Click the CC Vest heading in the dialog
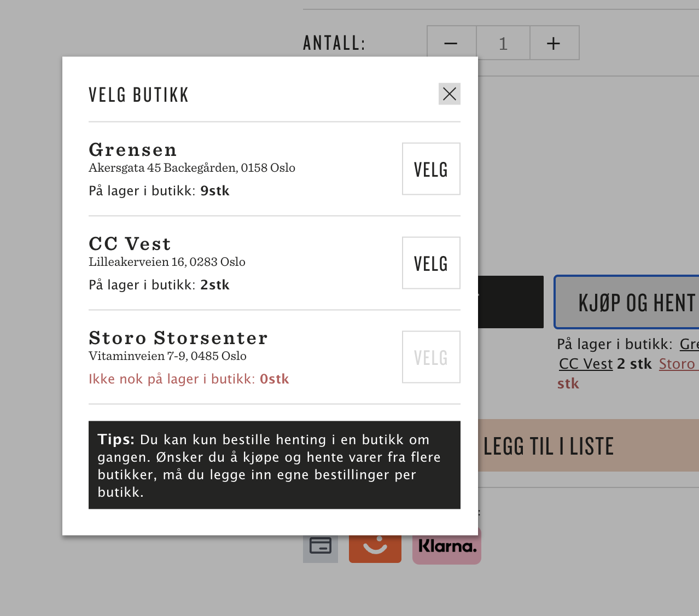 (x=130, y=244)
